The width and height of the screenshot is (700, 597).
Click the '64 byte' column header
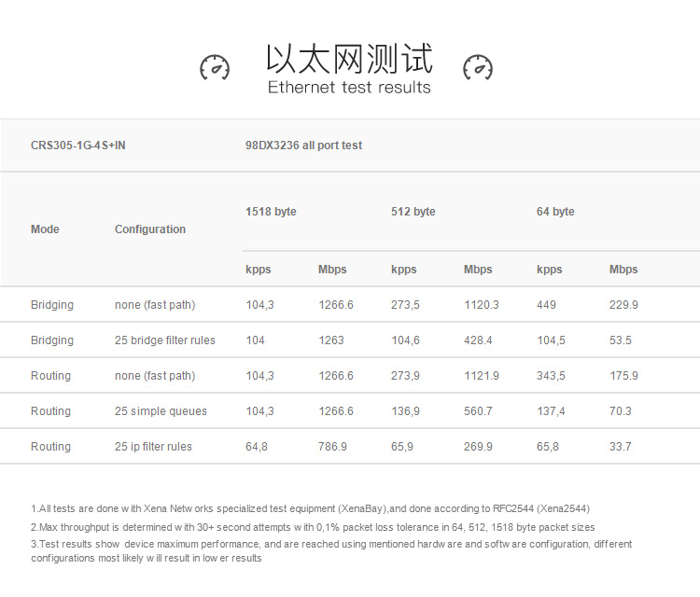click(555, 212)
